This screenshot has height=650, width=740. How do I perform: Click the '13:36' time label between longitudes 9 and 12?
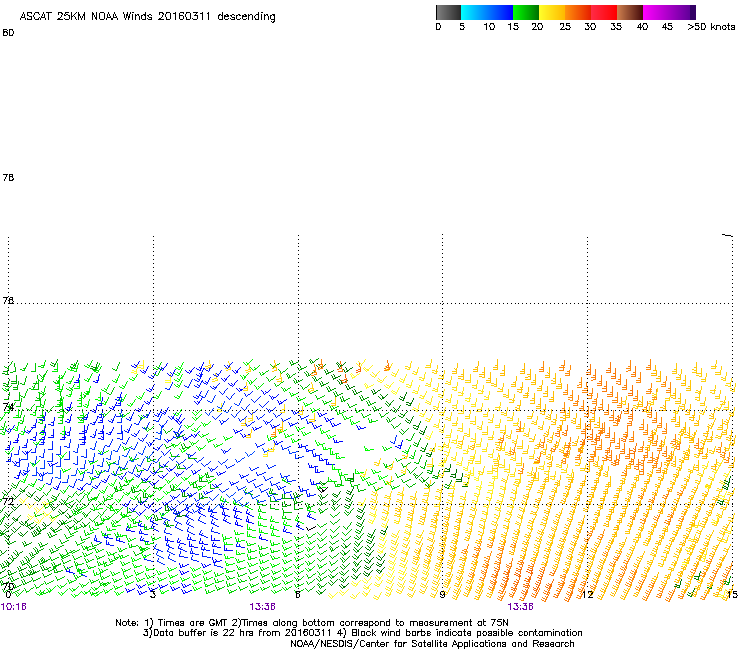coord(520,607)
